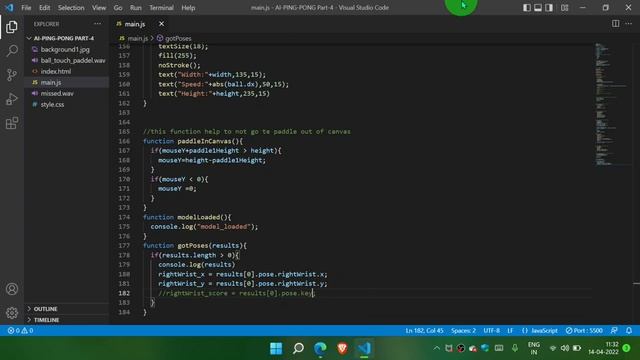Collapse the AI-PING-PONG PART-4 folder

[x=63, y=38]
